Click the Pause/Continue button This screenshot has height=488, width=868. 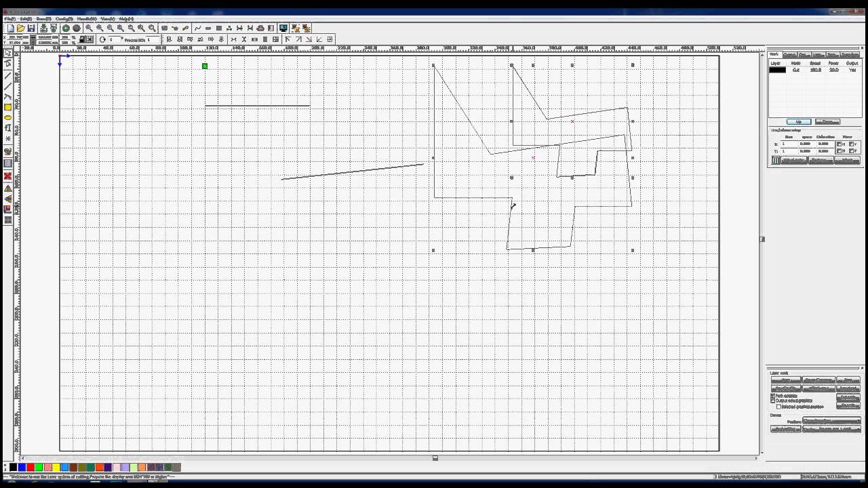818,380
